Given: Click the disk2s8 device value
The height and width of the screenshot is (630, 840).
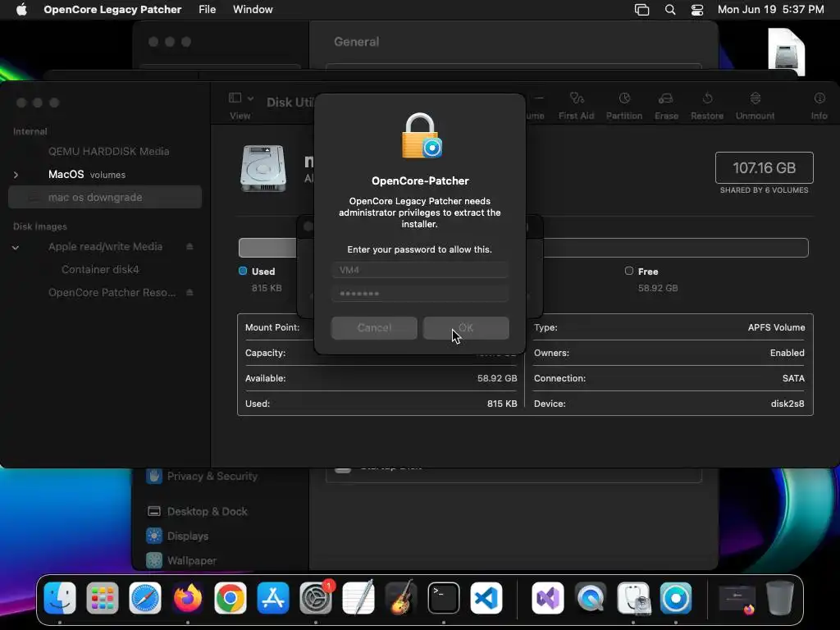Looking at the screenshot, I should pyautogui.click(x=787, y=404).
